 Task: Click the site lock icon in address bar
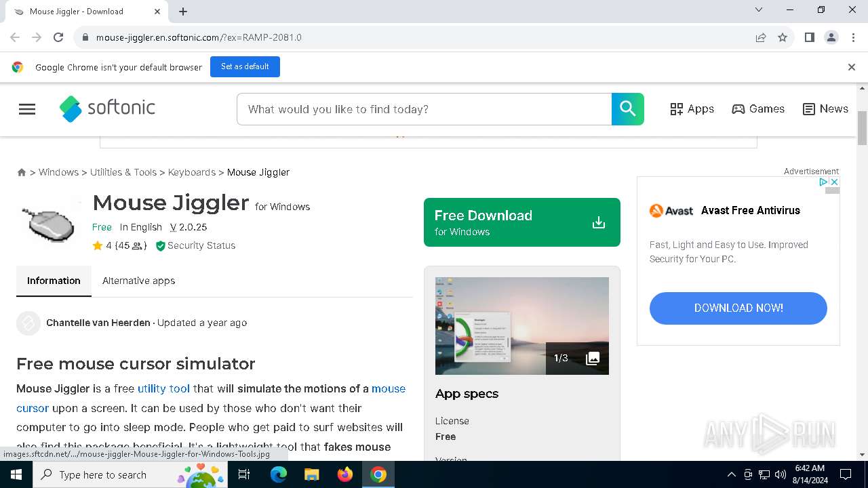point(85,37)
